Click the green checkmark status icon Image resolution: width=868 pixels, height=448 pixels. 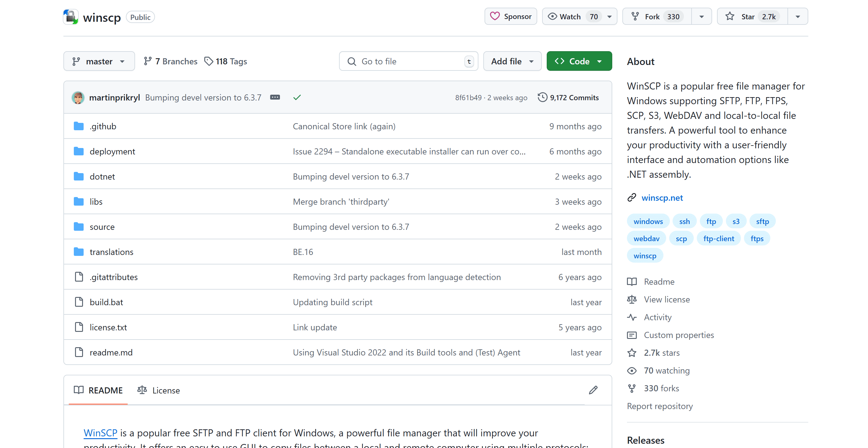(x=296, y=97)
